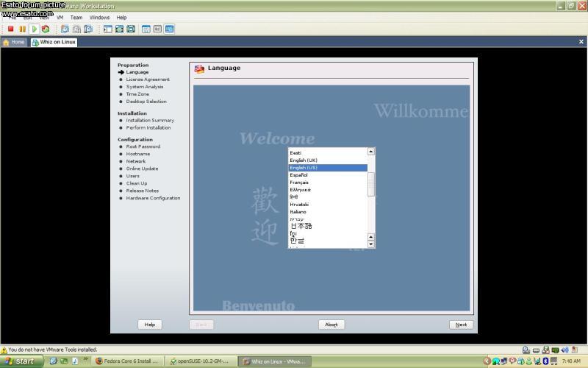This screenshot has height=368, width=588.
Task: Click Online Update in the Configuration steps
Action: (142, 169)
